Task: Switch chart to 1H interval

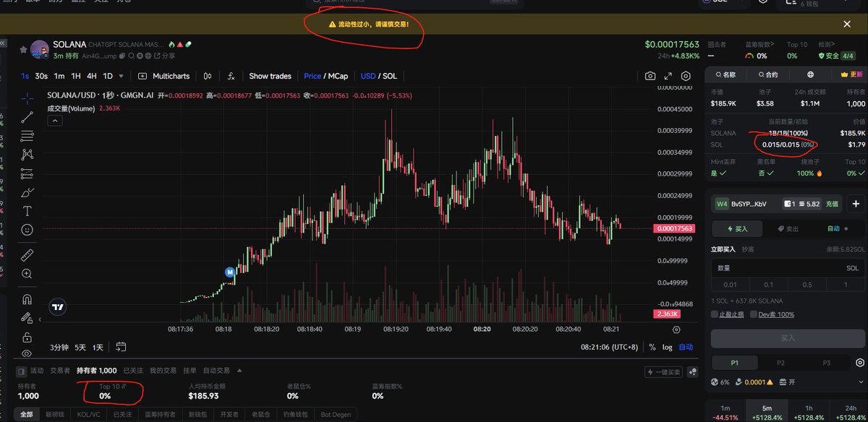Action: pos(75,76)
